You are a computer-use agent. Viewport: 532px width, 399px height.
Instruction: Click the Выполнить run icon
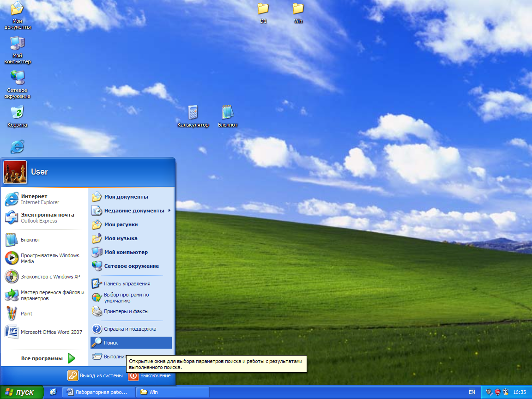point(97,357)
